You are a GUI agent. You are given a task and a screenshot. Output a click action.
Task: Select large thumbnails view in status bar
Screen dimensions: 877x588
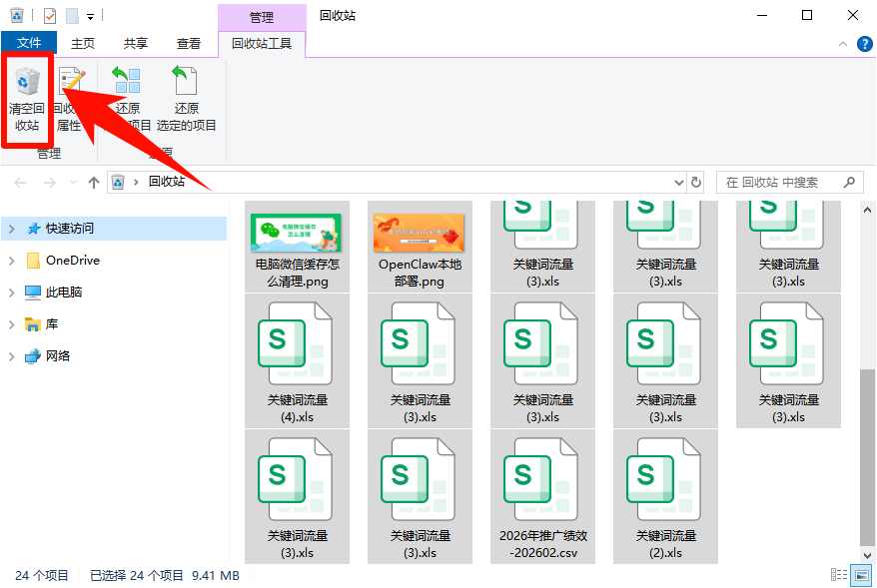859,575
